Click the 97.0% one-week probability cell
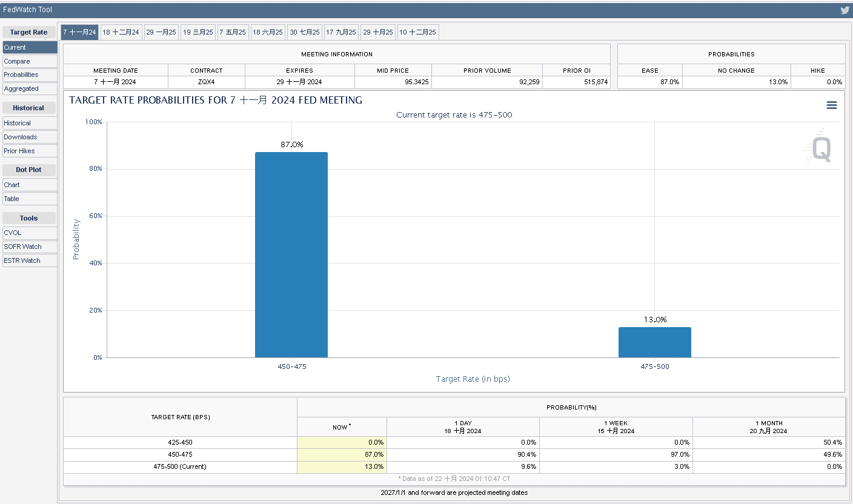 [616, 454]
